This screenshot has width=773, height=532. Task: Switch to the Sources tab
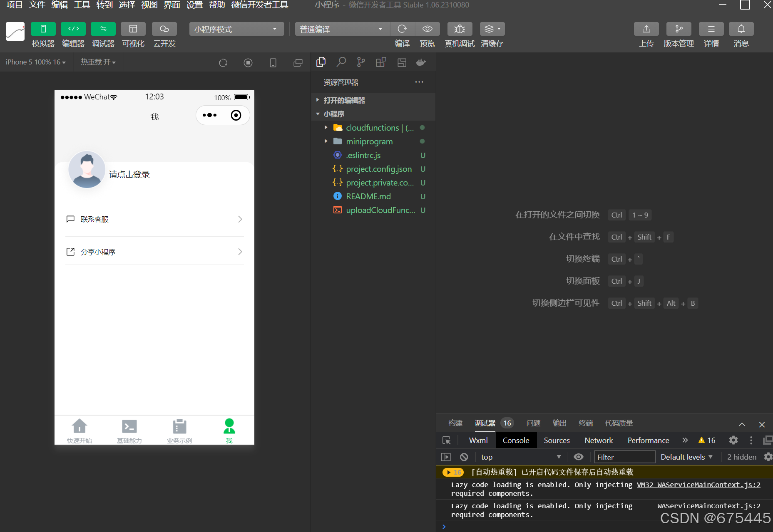click(557, 440)
